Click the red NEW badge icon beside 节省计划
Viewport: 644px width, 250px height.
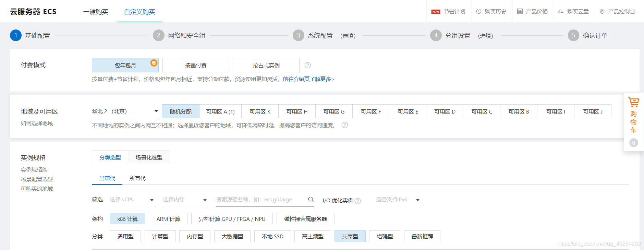[x=436, y=12]
